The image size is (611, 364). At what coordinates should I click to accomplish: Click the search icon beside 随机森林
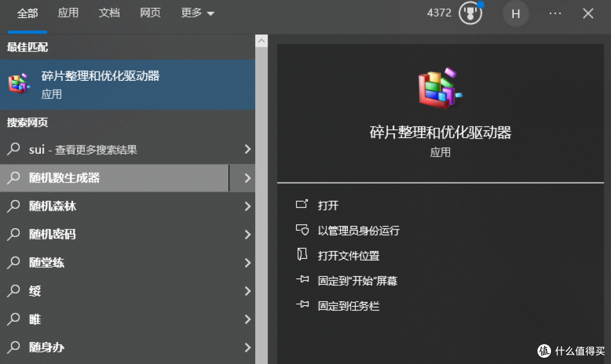coord(14,206)
